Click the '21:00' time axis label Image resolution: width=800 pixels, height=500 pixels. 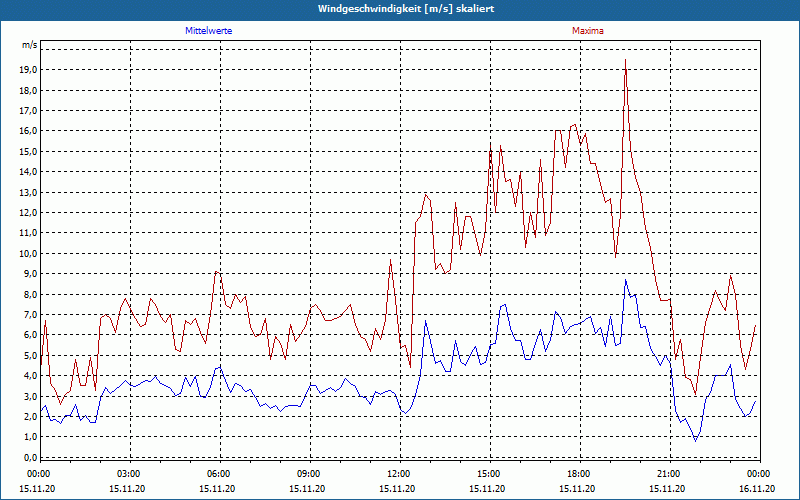coord(668,474)
